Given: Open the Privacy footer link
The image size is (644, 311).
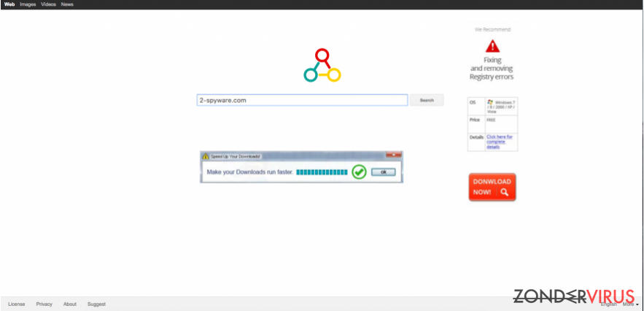Looking at the screenshot, I should coord(44,304).
